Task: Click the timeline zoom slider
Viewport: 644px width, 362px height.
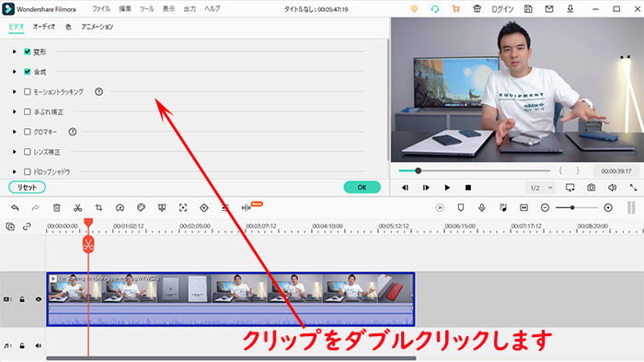Action: click(576, 208)
